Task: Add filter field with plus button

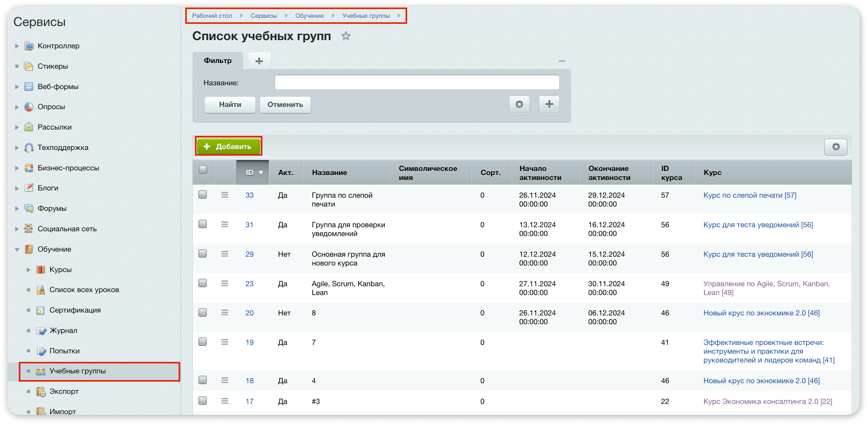Action: pyautogui.click(x=549, y=104)
